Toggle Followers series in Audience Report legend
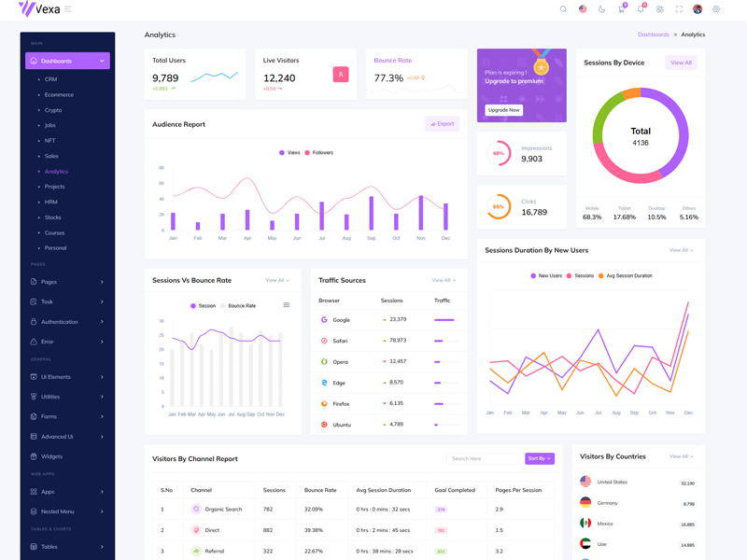 tap(319, 152)
